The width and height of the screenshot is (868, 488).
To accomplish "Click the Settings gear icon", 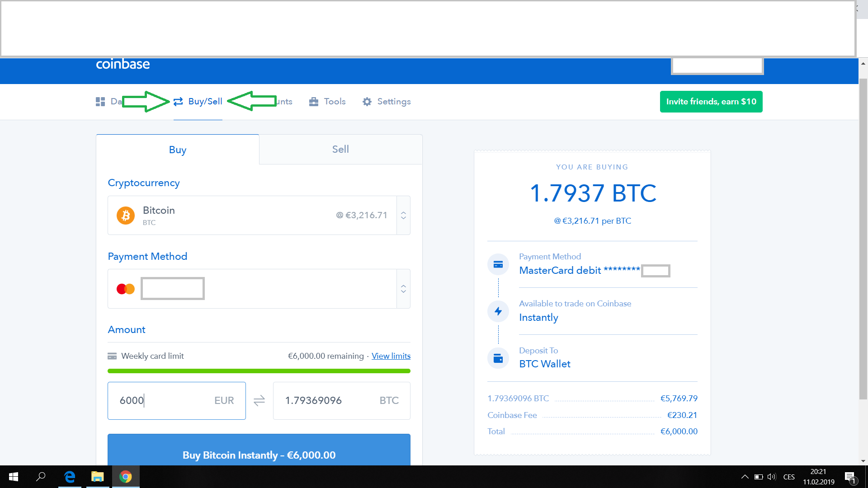I will coord(367,102).
